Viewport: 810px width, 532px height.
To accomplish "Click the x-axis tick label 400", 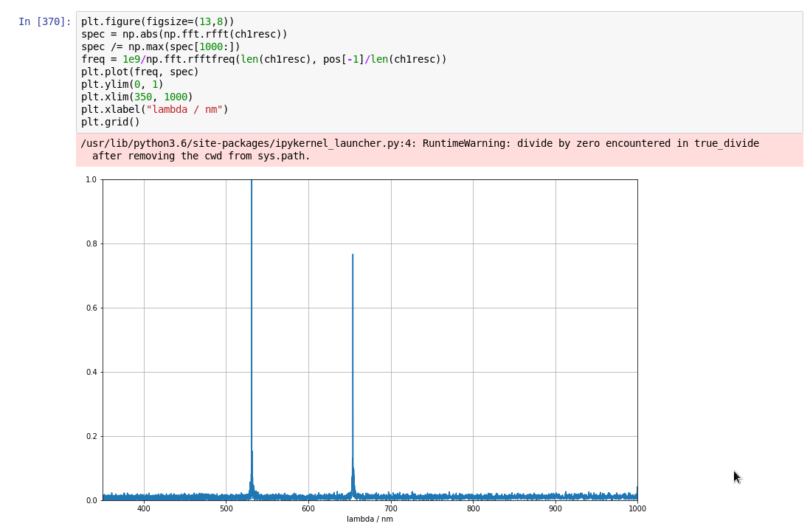I will [x=144, y=509].
